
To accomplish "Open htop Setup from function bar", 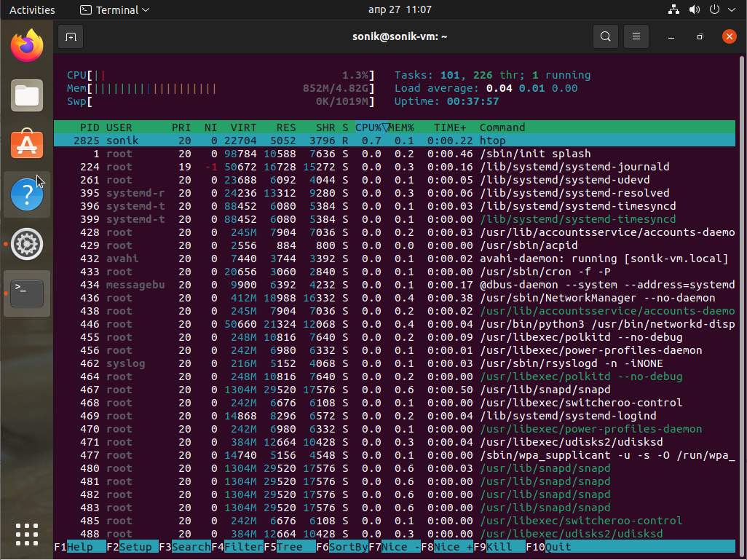I will pos(137,547).
